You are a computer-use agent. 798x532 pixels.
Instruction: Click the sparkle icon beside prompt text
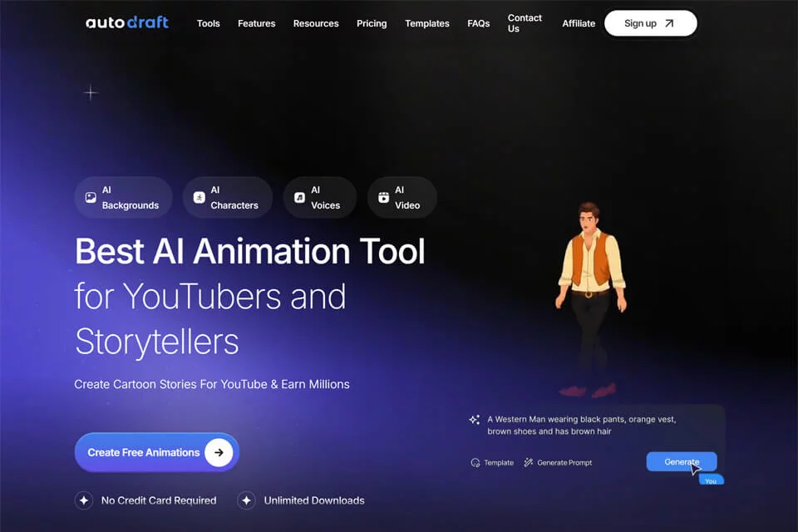tap(475, 420)
